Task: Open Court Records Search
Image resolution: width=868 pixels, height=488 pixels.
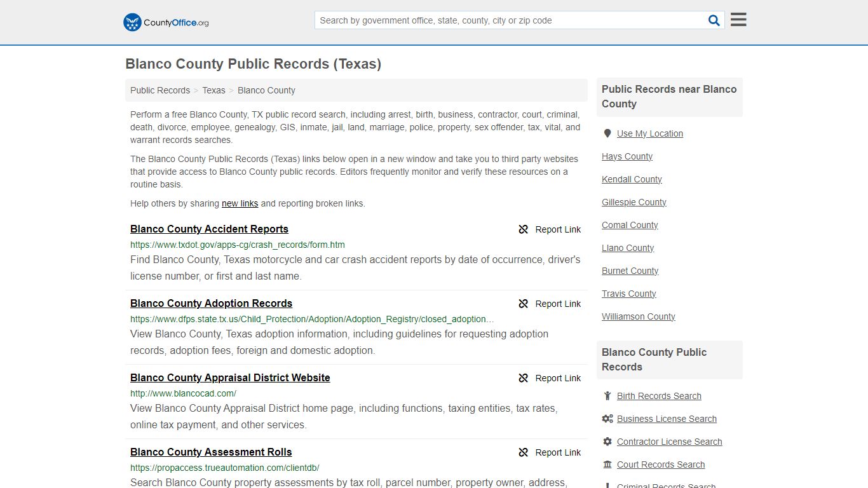Action: click(661, 464)
